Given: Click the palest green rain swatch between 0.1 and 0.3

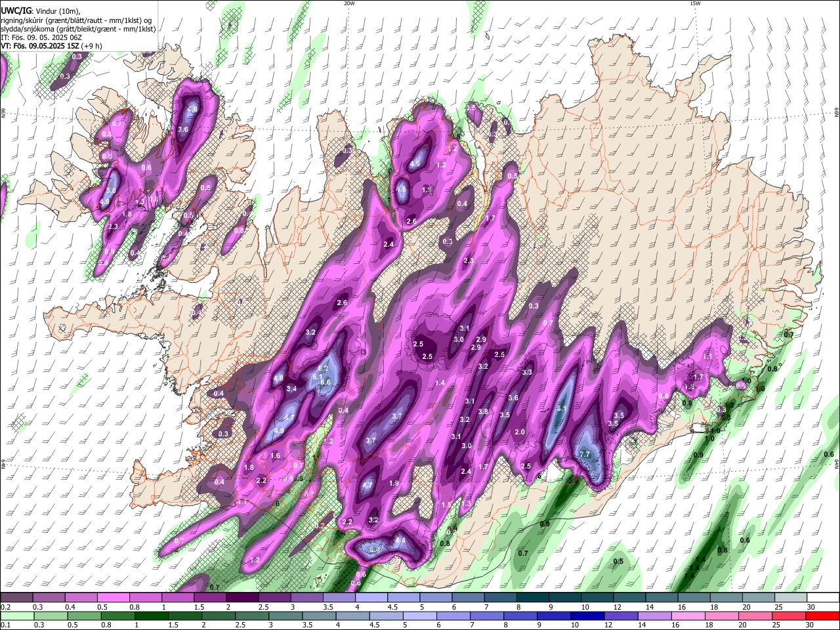Looking at the screenshot, I should tap(16, 616).
